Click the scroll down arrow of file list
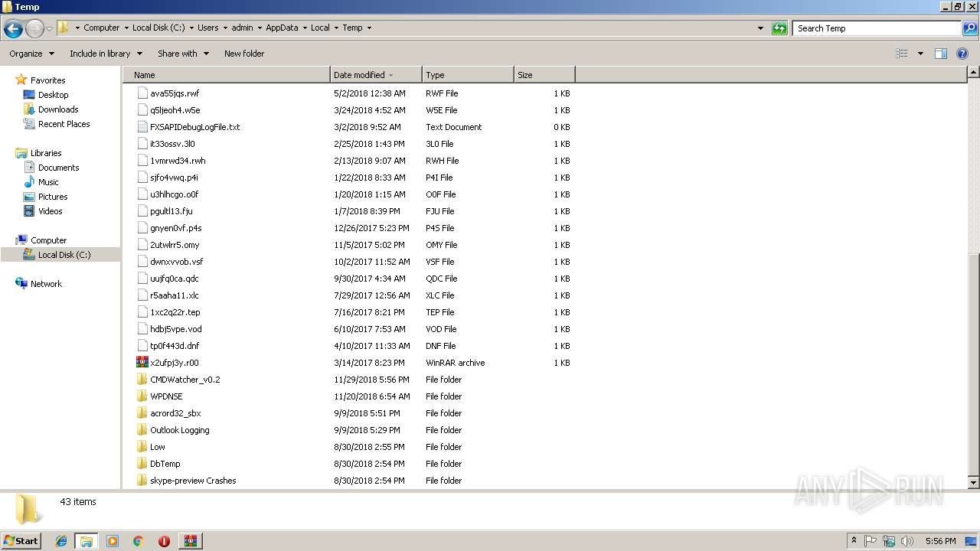 (x=973, y=483)
